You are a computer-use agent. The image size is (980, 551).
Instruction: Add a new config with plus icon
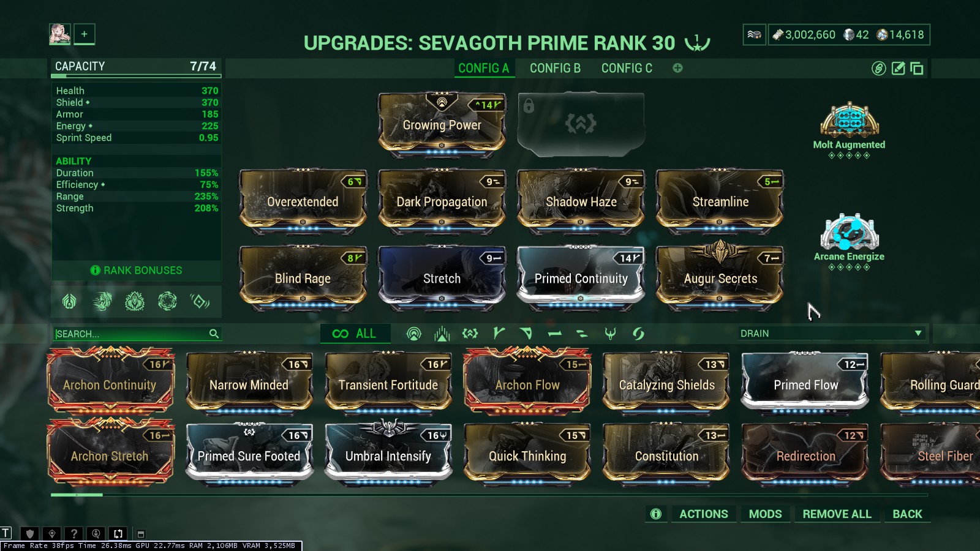[677, 68]
